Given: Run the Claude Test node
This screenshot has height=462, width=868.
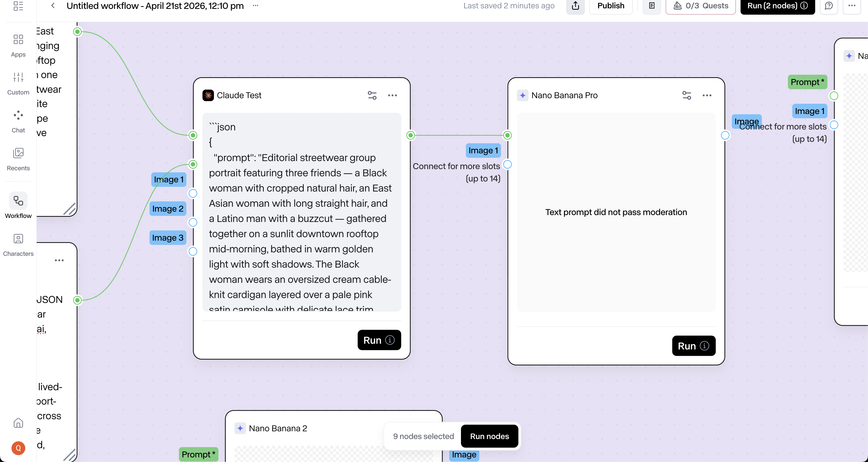Looking at the screenshot, I should (x=379, y=340).
